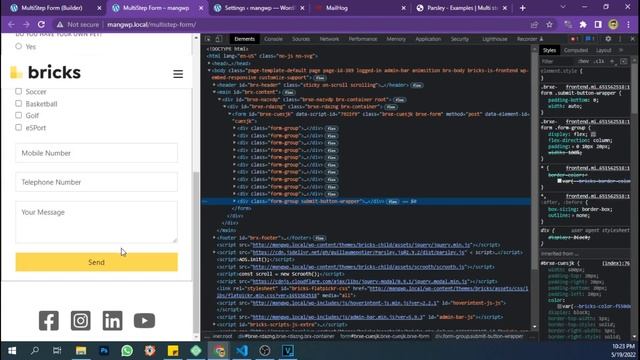The height and width of the screenshot is (360, 640).
Task: Open a new browser tab
Action: [x=522, y=8]
